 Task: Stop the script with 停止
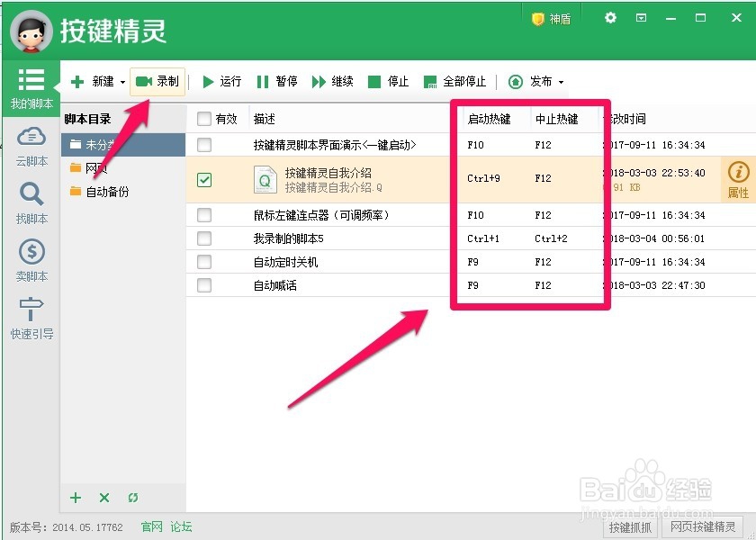pos(388,82)
